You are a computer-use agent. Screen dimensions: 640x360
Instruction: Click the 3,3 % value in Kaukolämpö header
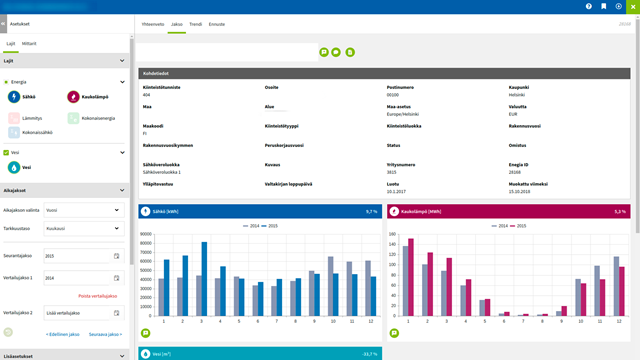[x=620, y=211]
